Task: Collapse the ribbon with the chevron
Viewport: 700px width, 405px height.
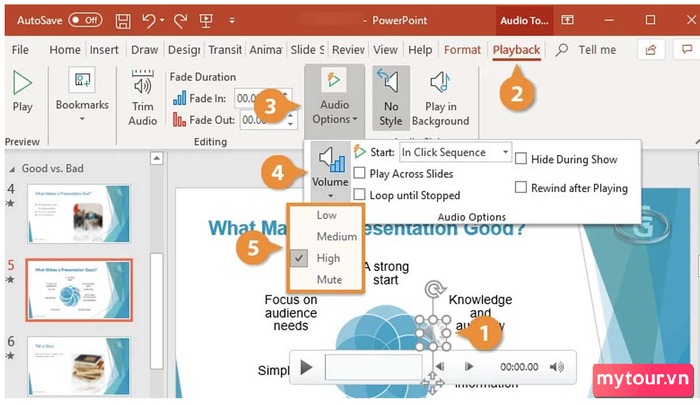Action: point(697,141)
